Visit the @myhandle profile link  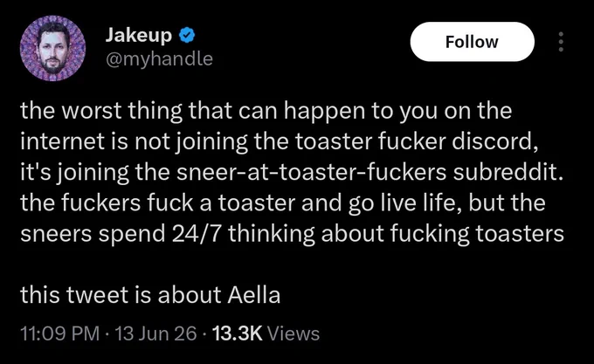point(159,58)
